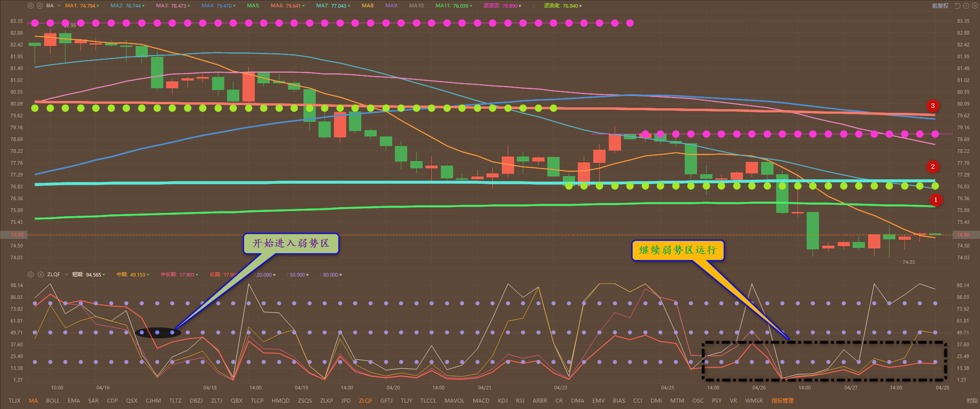
Task: Select the EMA indicator tab
Action: click(x=74, y=401)
